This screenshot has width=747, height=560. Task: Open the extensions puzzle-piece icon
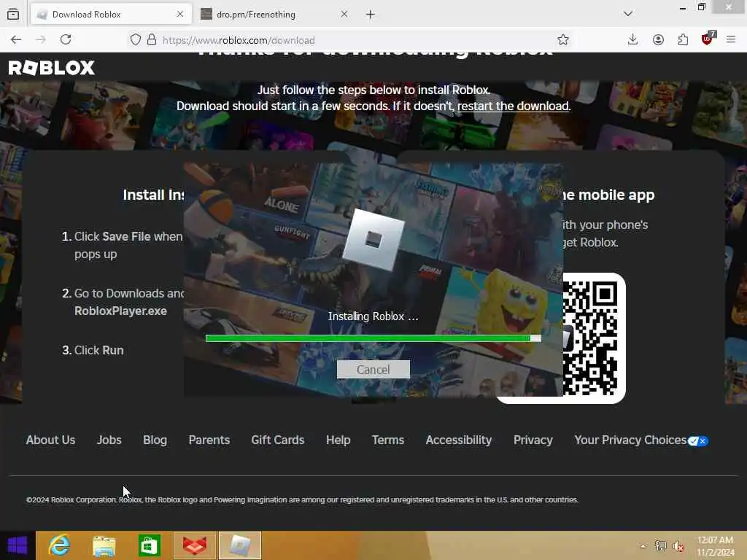point(683,40)
